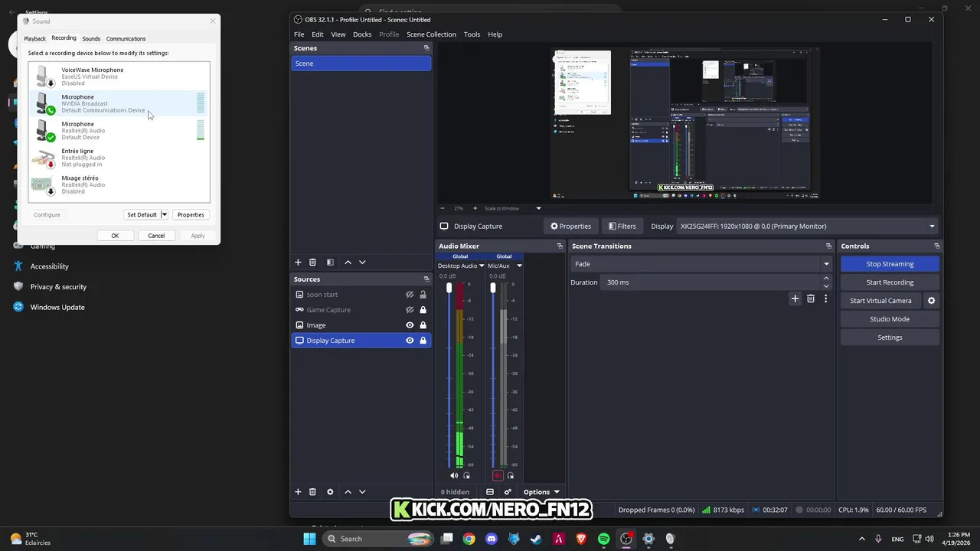The image size is (980, 551).
Task: Switch to Playback tab in Sound dialog
Action: coord(34,38)
